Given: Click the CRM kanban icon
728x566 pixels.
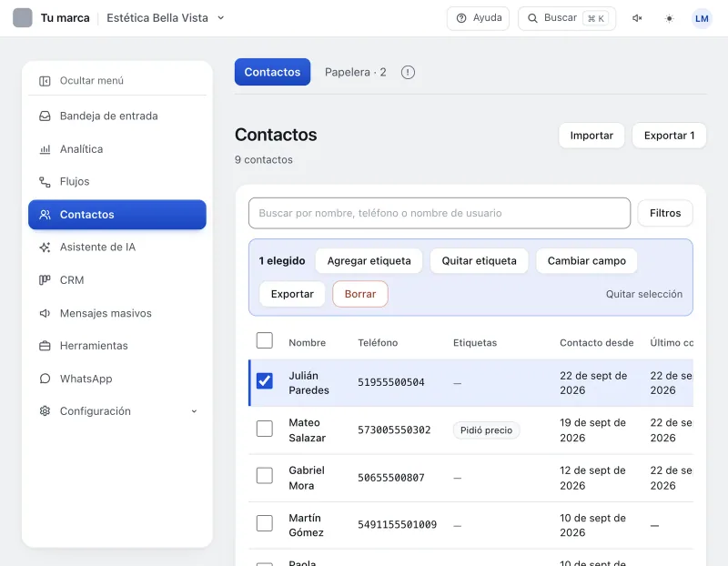Looking at the screenshot, I should [45, 280].
